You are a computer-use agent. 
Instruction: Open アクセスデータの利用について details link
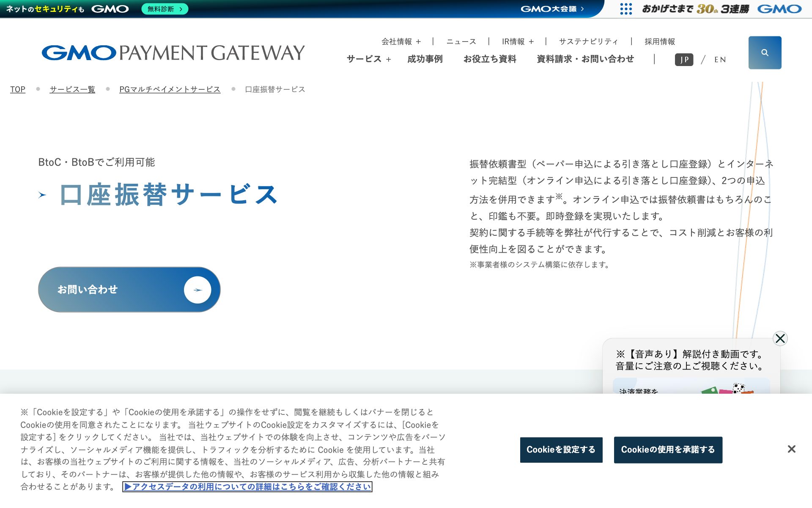247,487
